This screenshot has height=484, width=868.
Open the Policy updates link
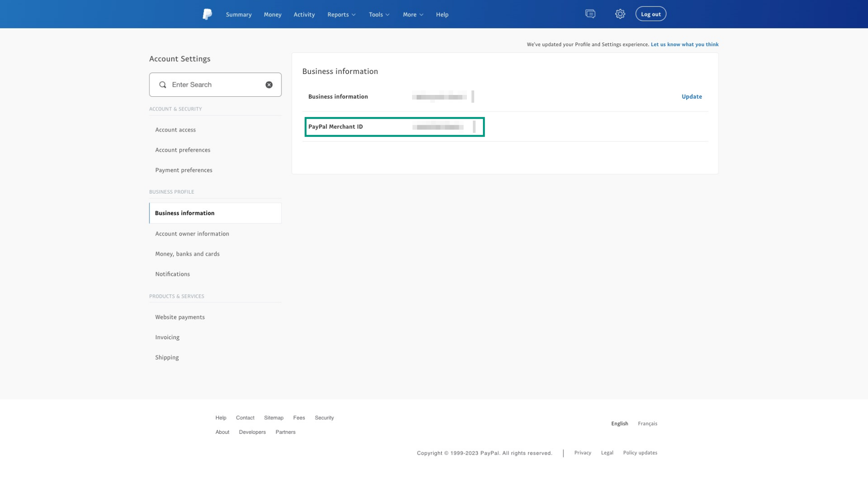[x=640, y=452]
